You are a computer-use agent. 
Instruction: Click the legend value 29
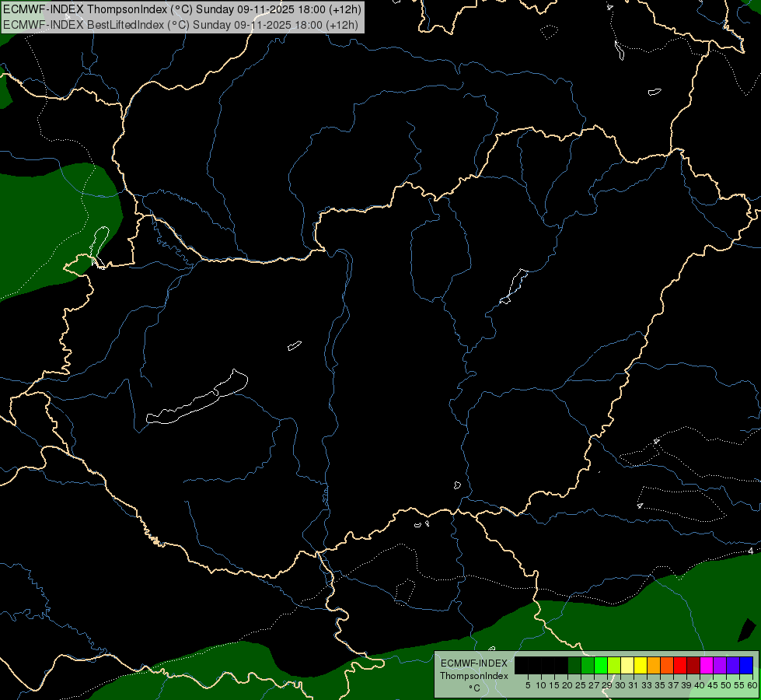(607, 685)
